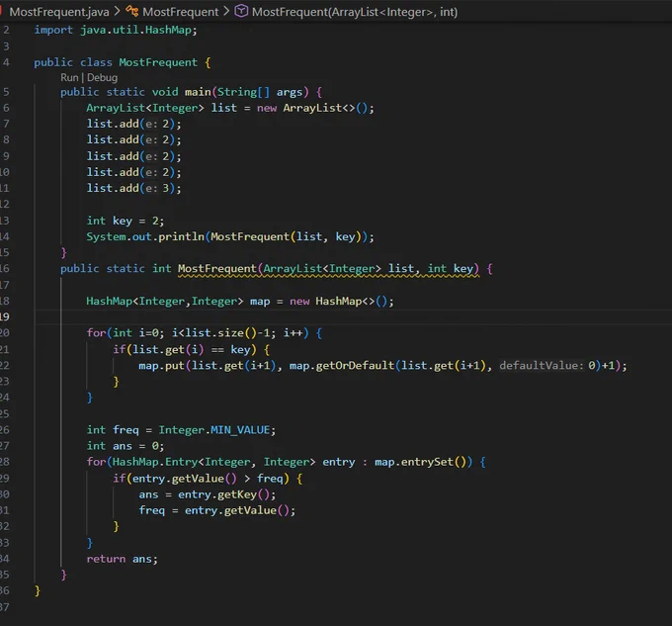Open the MostFrequent(ArrayList<Integer>, int) method breadcrumb
The height and width of the screenshot is (626, 672).
[355, 12]
